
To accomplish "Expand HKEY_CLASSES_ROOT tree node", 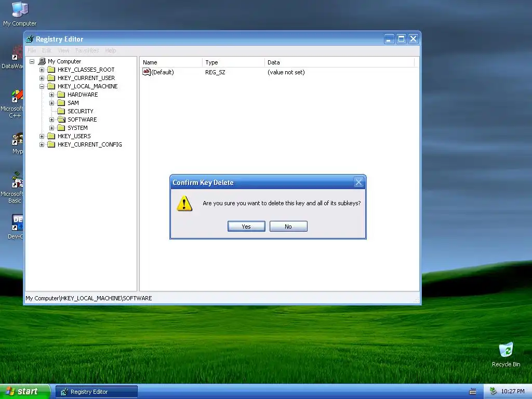I will pos(42,70).
